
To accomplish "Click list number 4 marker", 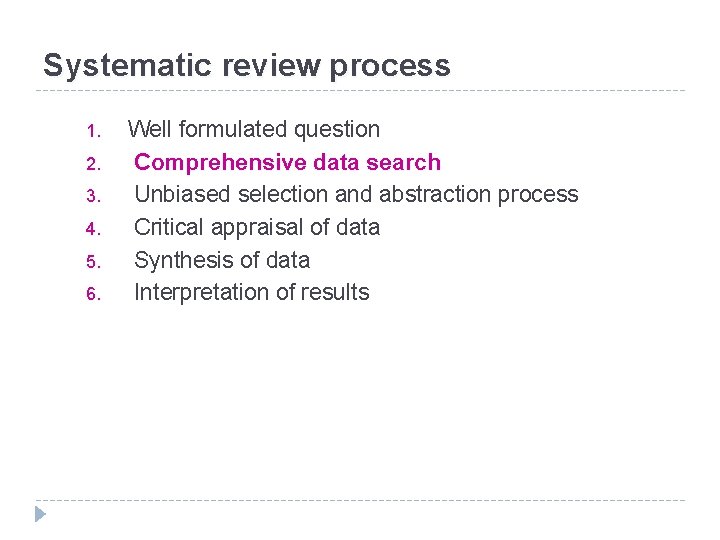I will click(x=90, y=229).
